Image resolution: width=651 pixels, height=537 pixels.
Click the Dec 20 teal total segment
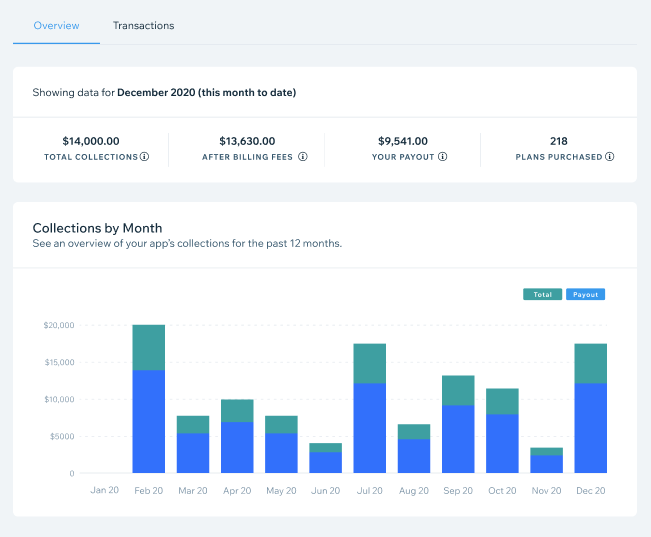tap(590, 363)
